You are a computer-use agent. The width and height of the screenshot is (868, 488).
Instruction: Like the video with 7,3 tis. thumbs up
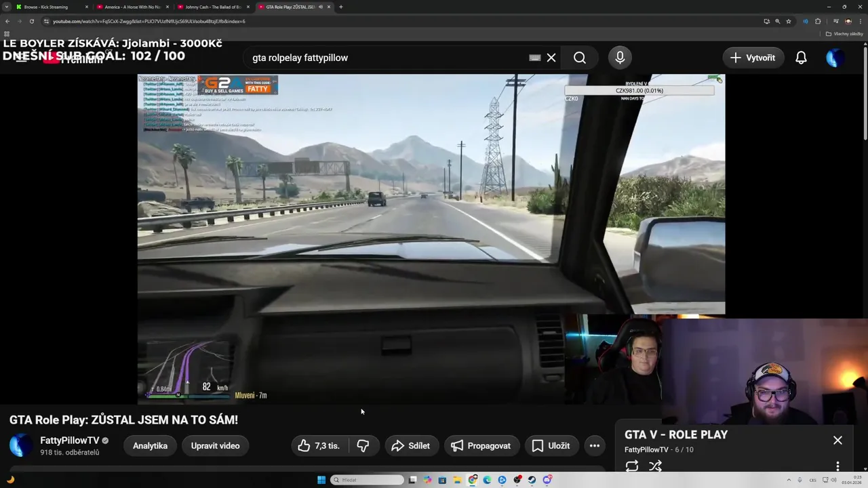click(319, 445)
